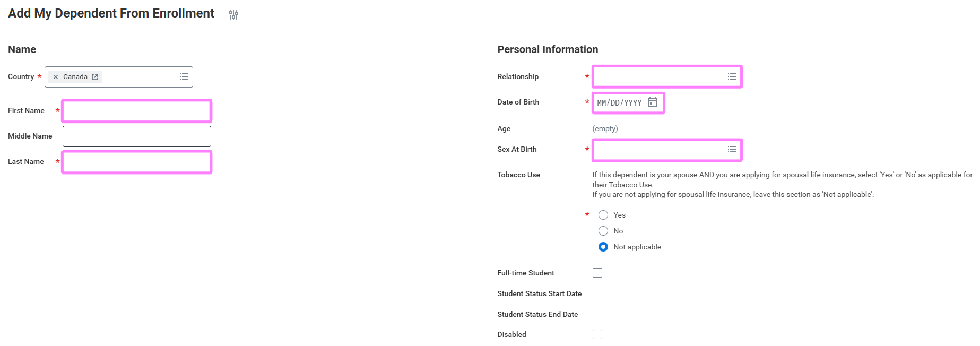Expand the Sex At Birth dropdown

coord(658,150)
